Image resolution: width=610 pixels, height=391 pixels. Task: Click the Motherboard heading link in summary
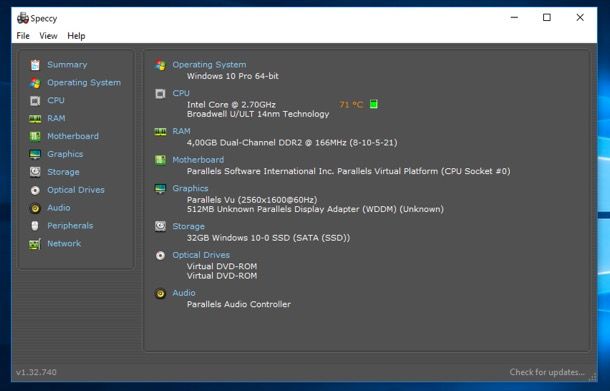pyautogui.click(x=198, y=160)
